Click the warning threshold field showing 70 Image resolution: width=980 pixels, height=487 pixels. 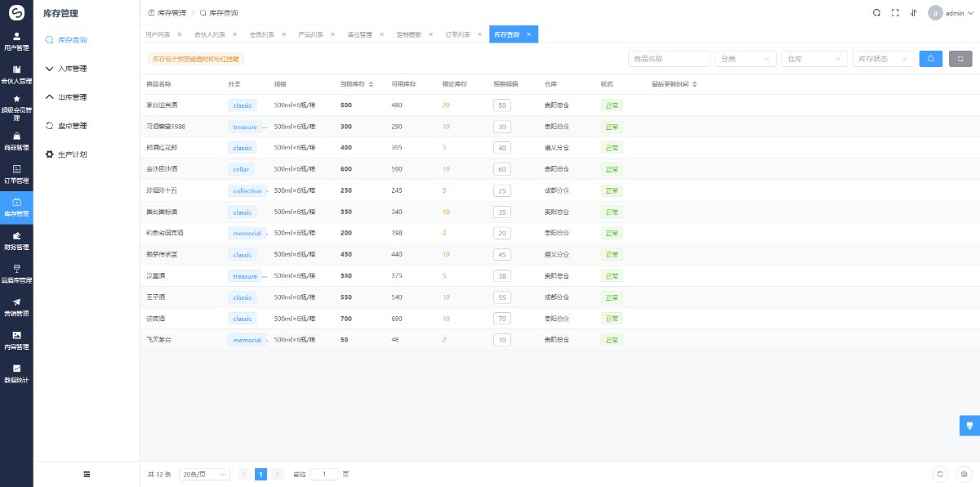(x=502, y=318)
